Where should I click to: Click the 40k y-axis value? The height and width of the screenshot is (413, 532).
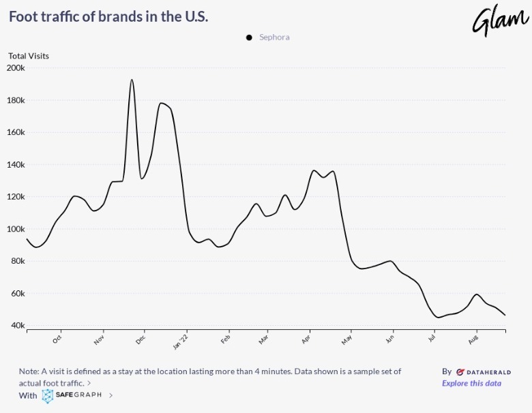coord(16,326)
